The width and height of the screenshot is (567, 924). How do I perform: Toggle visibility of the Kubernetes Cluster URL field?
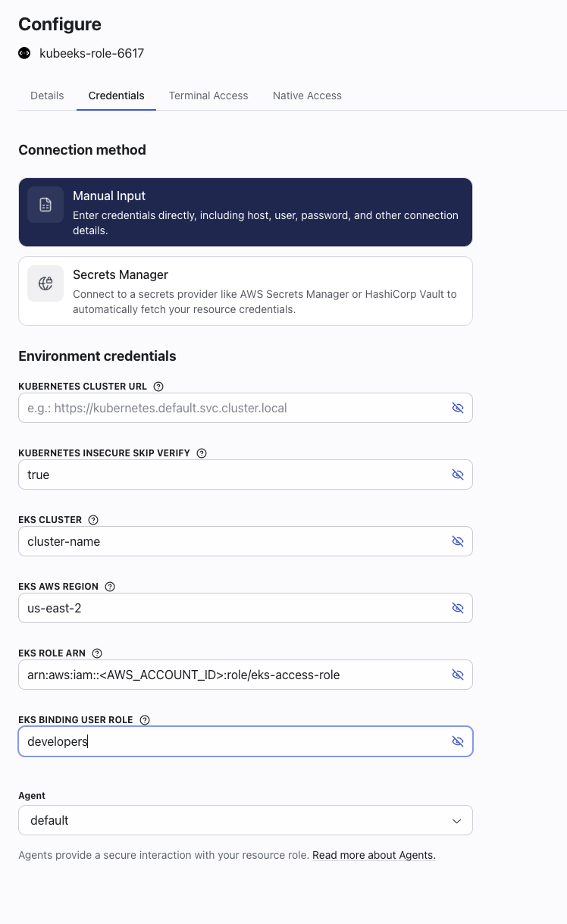point(458,408)
